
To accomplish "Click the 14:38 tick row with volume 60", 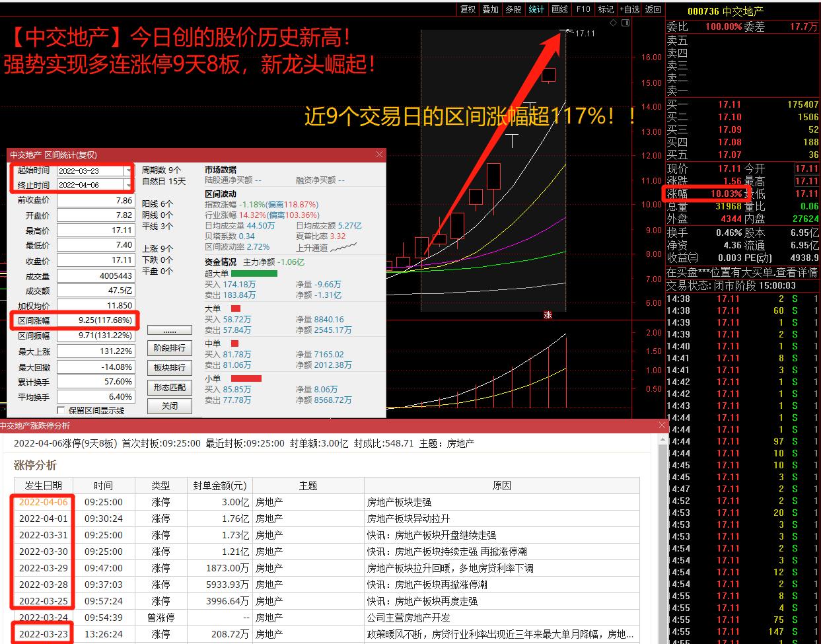I will pyautogui.click(x=743, y=310).
